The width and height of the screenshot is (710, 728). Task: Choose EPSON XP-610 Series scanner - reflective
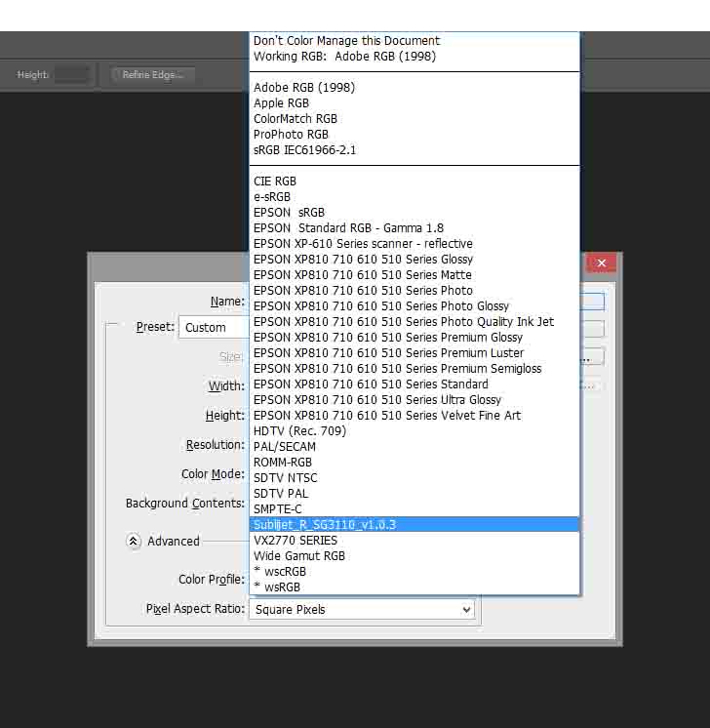(414, 244)
